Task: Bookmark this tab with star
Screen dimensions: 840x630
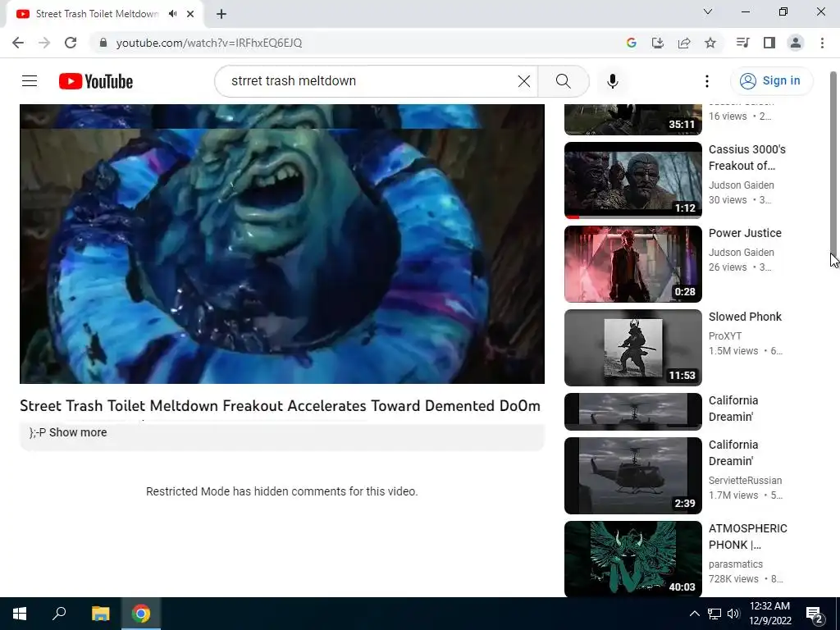Action: tap(710, 43)
